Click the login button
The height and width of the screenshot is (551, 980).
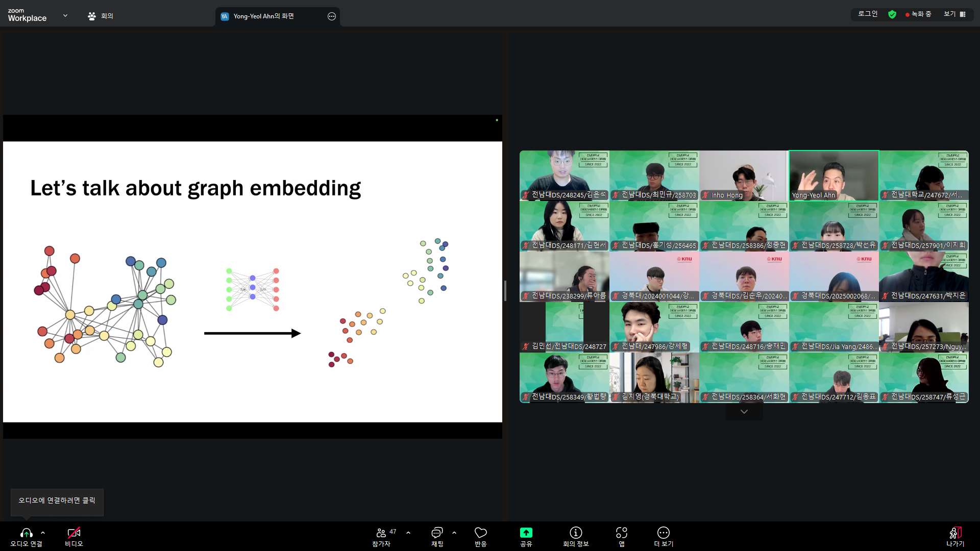coord(868,14)
